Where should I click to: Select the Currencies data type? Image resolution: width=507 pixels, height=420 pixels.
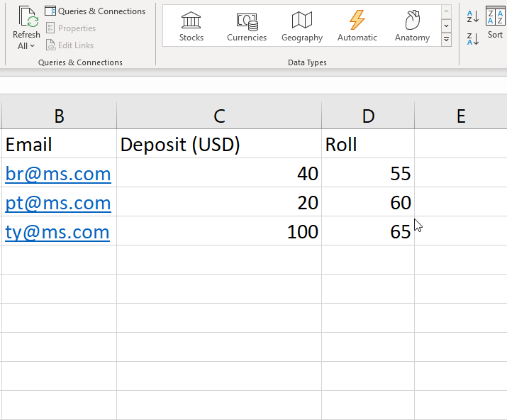(247, 26)
